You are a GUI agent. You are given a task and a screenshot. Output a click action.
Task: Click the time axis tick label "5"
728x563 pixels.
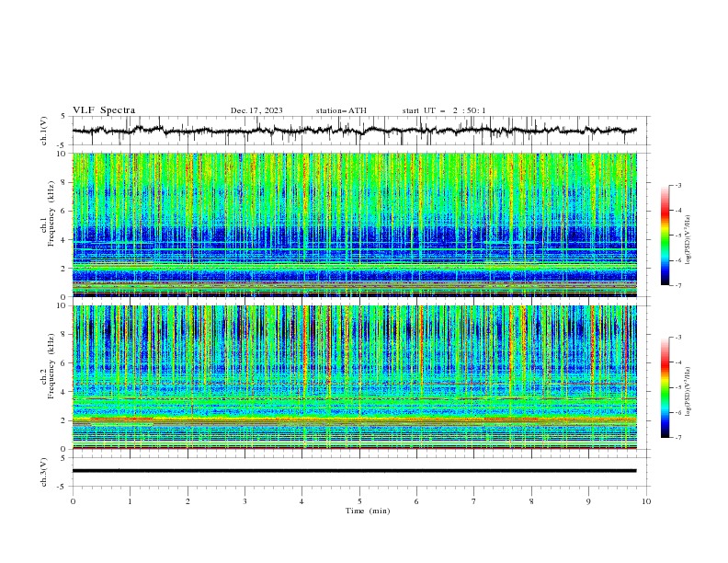[x=359, y=501]
